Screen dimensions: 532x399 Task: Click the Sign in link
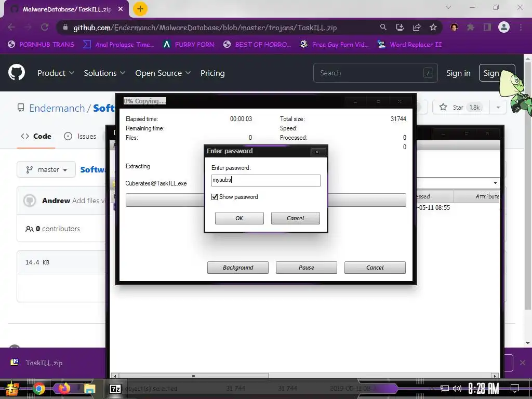click(458, 73)
